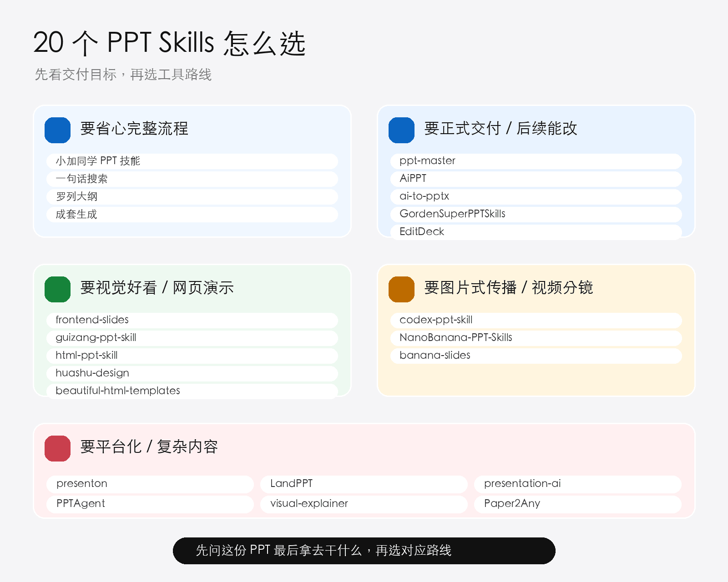This screenshot has width=728, height=582.
Task: Click the codex-ppt-skill entry
Action: click(536, 320)
